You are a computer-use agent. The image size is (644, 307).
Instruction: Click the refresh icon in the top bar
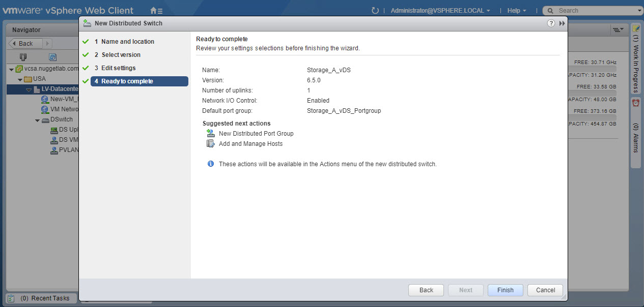click(375, 11)
